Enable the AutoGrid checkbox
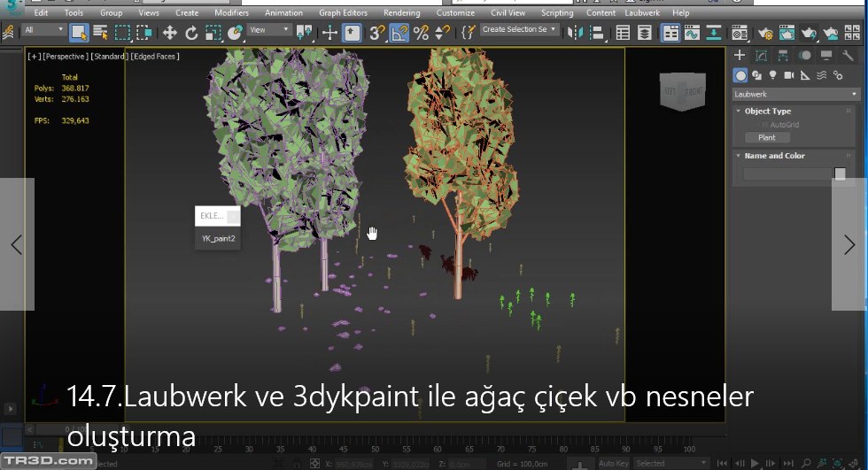Viewport: 868px width, 470px height. click(765, 125)
